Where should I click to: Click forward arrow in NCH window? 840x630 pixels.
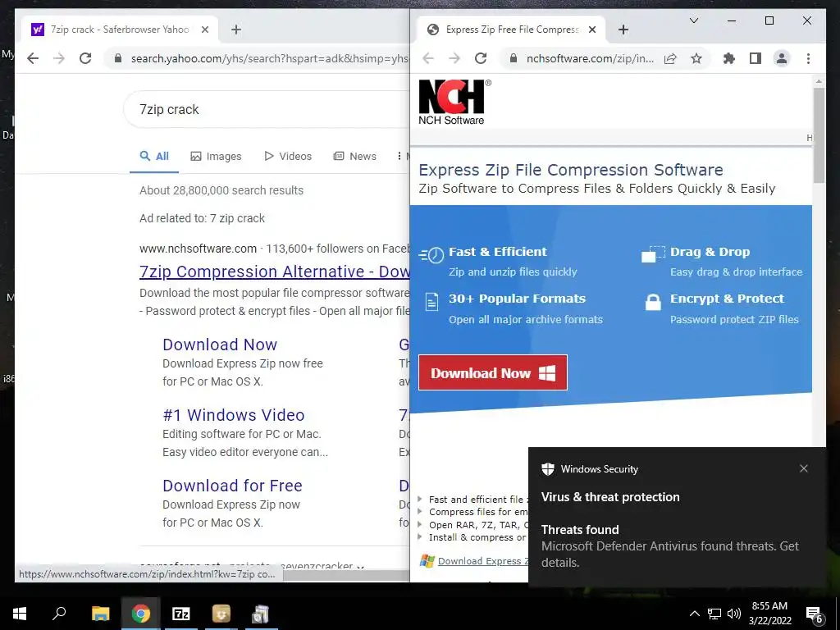tap(454, 58)
